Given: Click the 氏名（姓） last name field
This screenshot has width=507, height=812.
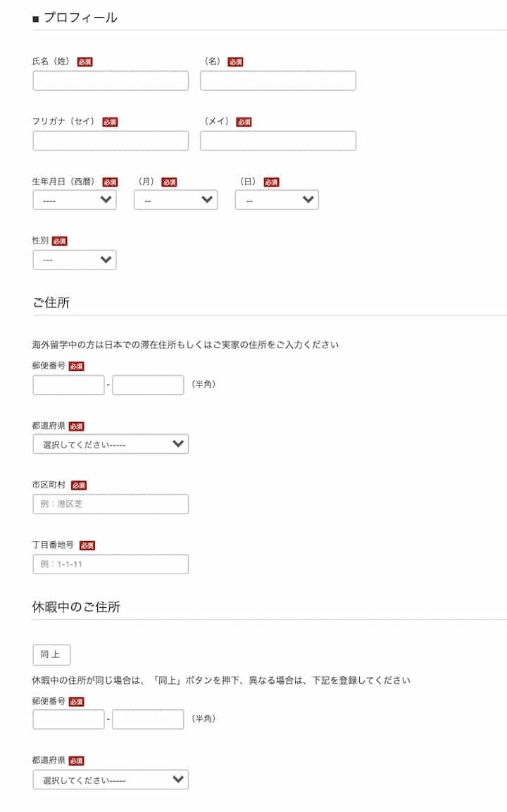Looking at the screenshot, I should coord(111,81).
